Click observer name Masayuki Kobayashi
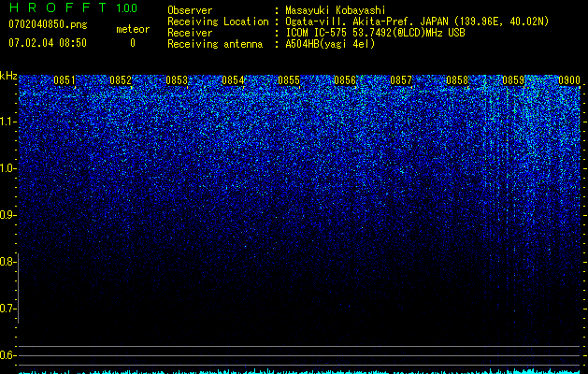 coord(336,10)
